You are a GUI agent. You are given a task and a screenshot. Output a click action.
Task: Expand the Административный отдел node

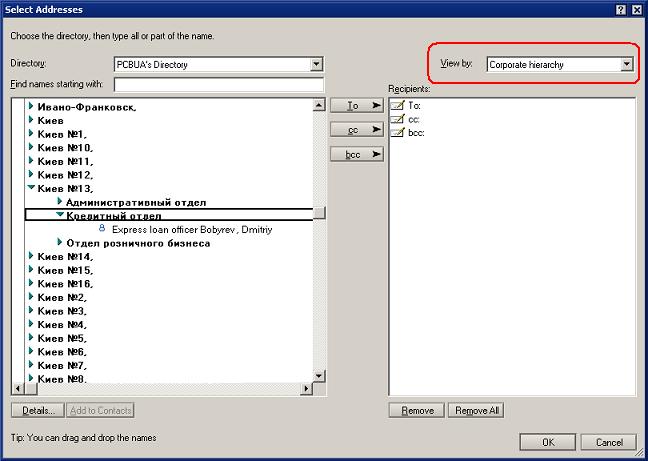60,201
